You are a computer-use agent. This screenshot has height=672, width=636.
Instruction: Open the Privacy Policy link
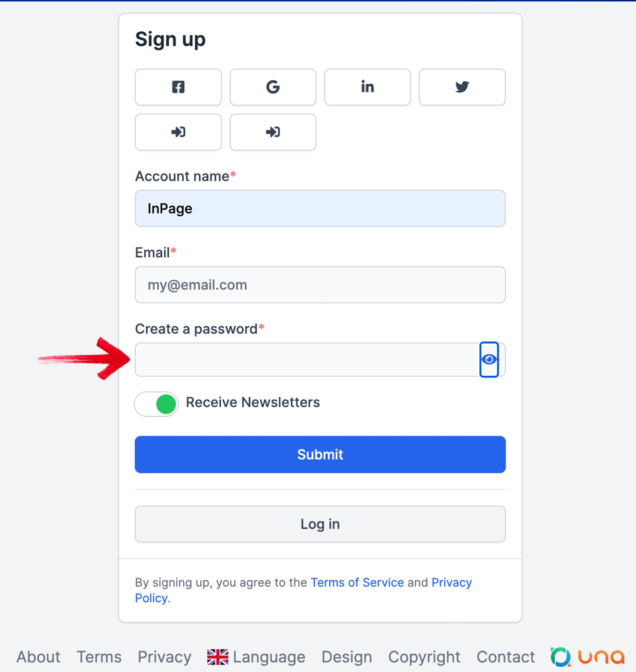[451, 582]
